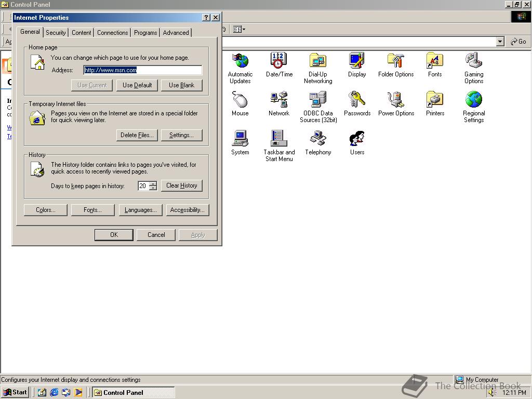This screenshot has height=399, width=532.
Task: Expand the address bar dropdown arrow
Action: click(x=500, y=42)
